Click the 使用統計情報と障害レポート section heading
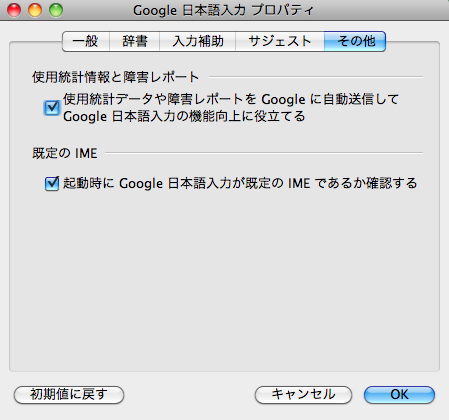 pos(115,77)
